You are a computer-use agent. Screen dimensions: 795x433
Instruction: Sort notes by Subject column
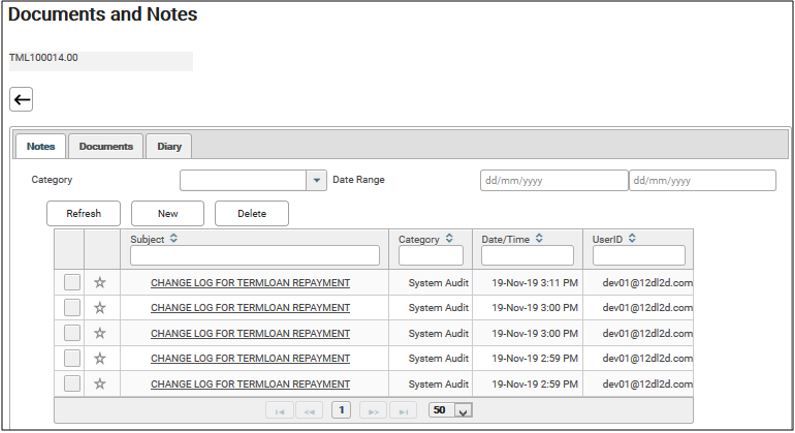pyautogui.click(x=174, y=239)
